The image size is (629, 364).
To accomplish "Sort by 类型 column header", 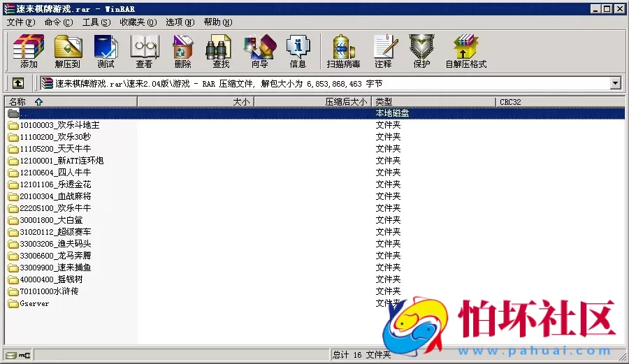I will [x=433, y=102].
